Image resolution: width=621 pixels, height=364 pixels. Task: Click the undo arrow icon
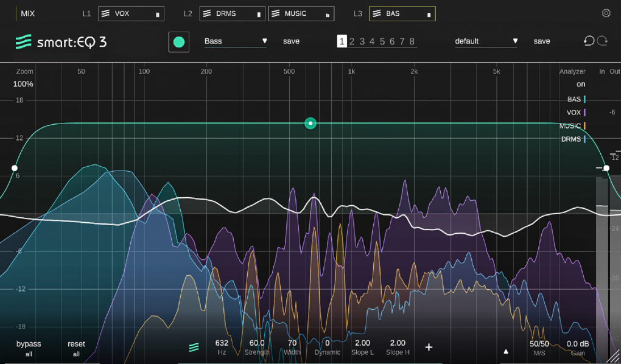point(589,41)
